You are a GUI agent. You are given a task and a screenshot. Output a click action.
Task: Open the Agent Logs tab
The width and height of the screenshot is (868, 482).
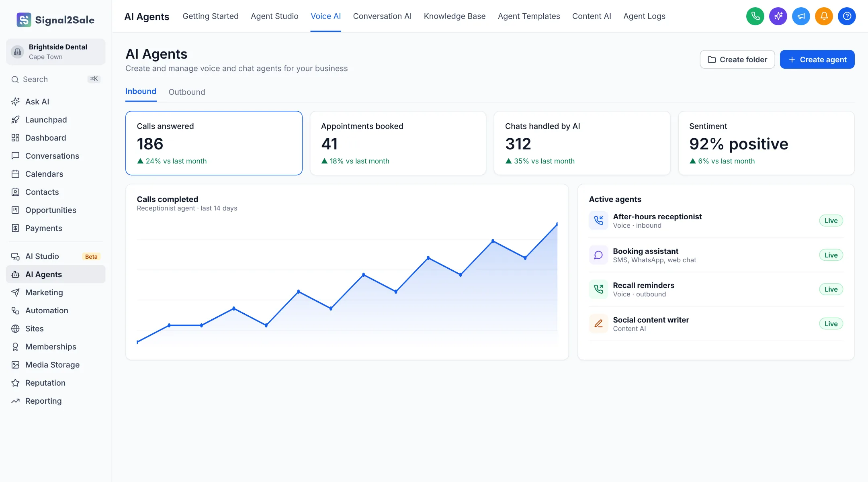coord(644,16)
